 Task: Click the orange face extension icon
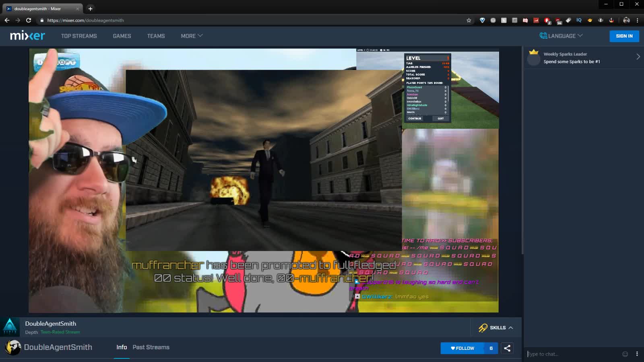point(590,20)
